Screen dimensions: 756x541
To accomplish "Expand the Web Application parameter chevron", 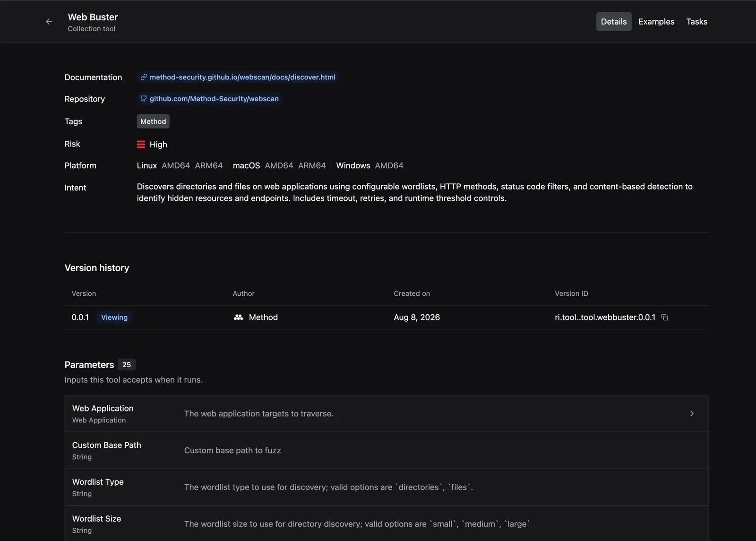I will [x=692, y=413].
